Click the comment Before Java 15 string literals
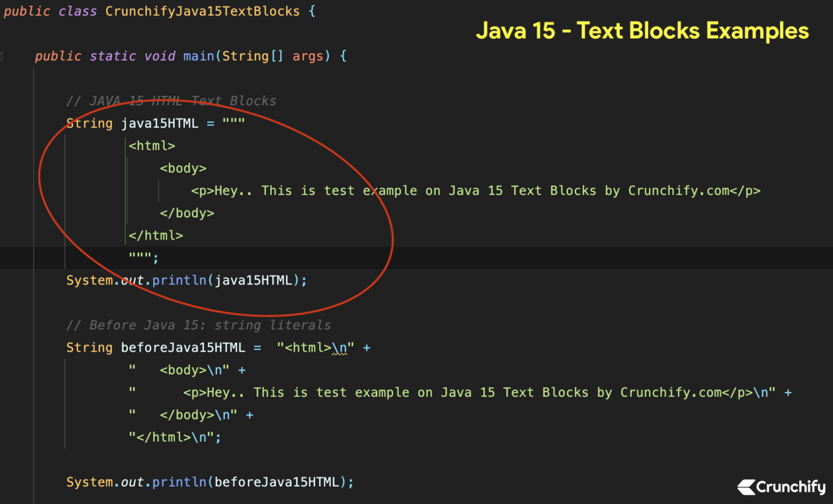The height and width of the screenshot is (504, 833). 198,325
